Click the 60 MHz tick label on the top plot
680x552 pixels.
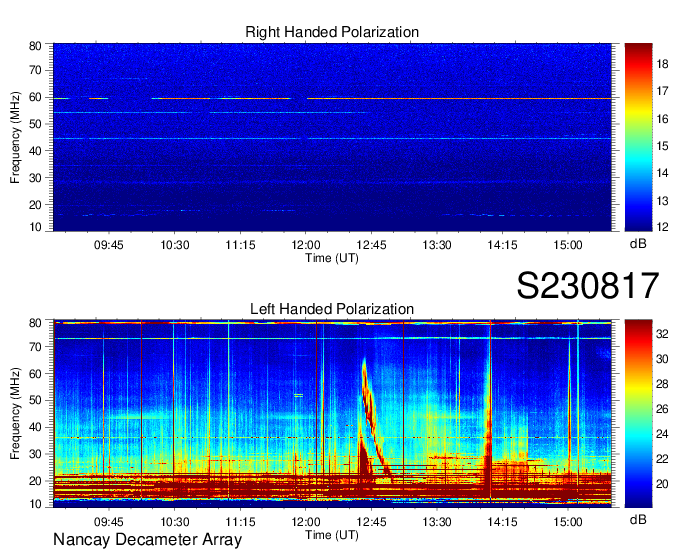tap(36, 98)
